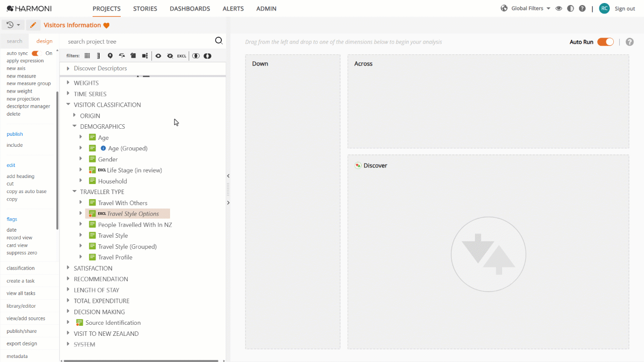644x362 pixels.
Task: Toggle the EXCL excluded items filter
Action: click(x=182, y=56)
